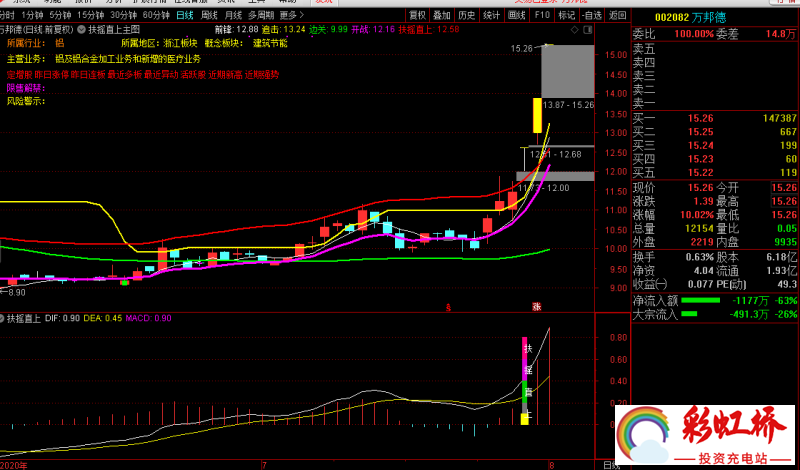The width and height of the screenshot is (800, 470).
Task: Click the MACD: 0.90 readout
Action: (148, 318)
